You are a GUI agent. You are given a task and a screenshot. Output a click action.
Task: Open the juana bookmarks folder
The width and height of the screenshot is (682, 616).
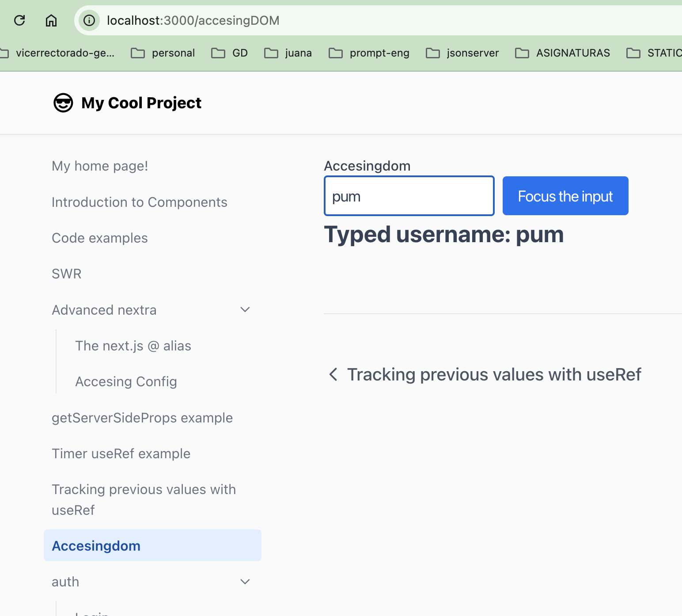(288, 53)
